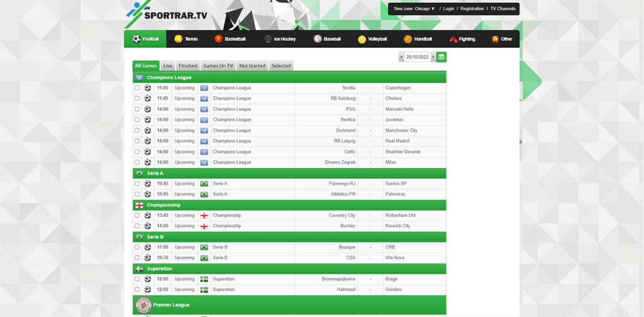
Task: Tick the Benfica vs Juventus checkbox
Action: point(136,120)
